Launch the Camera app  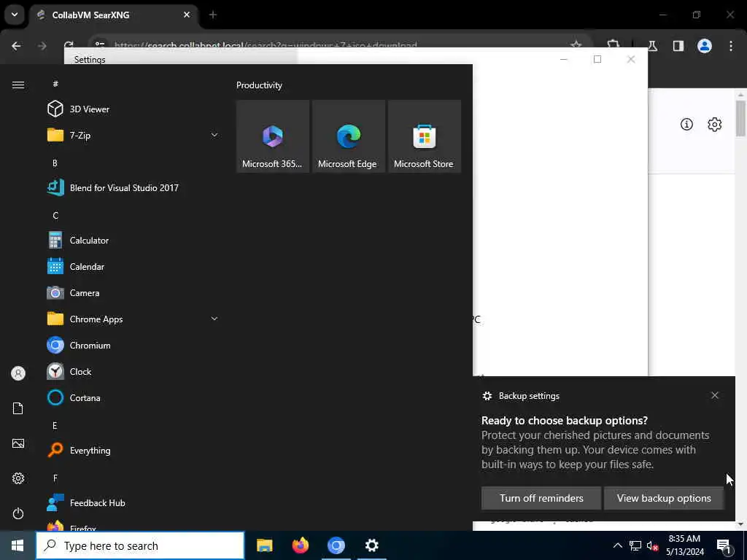pos(133,293)
